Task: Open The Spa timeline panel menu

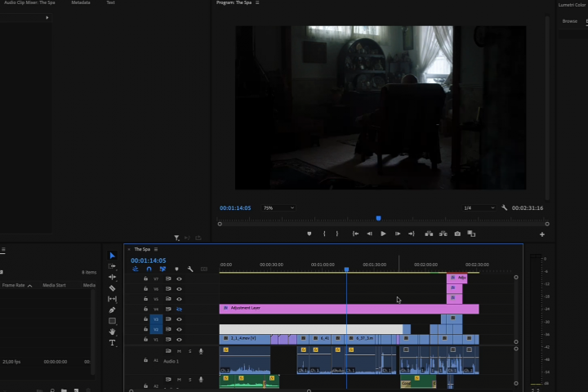Action: 156,249
